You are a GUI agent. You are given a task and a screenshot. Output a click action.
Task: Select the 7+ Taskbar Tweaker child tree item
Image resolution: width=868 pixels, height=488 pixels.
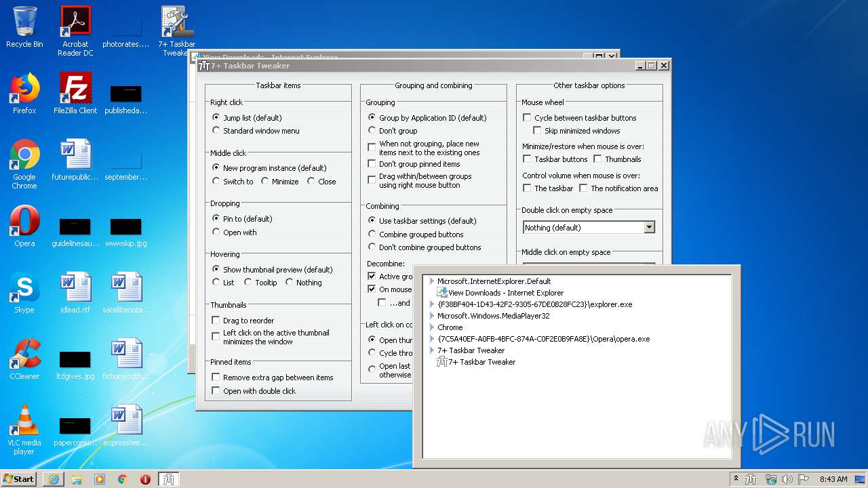pos(476,362)
